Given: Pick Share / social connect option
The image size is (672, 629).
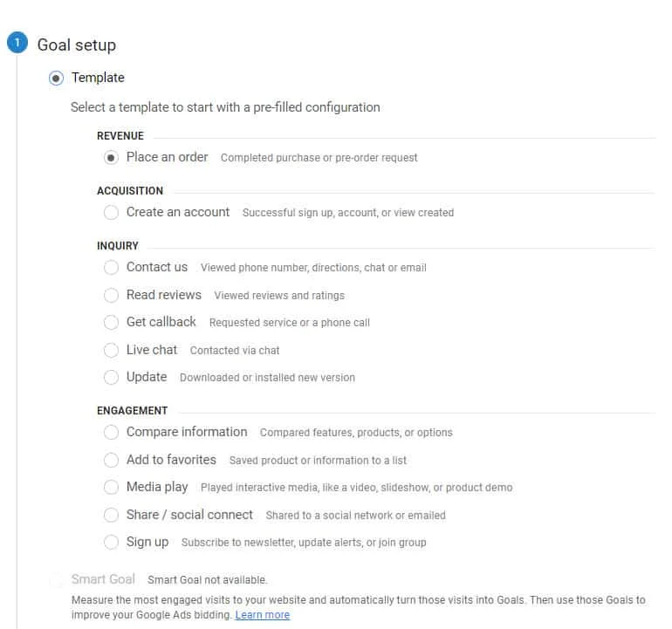Looking at the screenshot, I should [x=111, y=516].
